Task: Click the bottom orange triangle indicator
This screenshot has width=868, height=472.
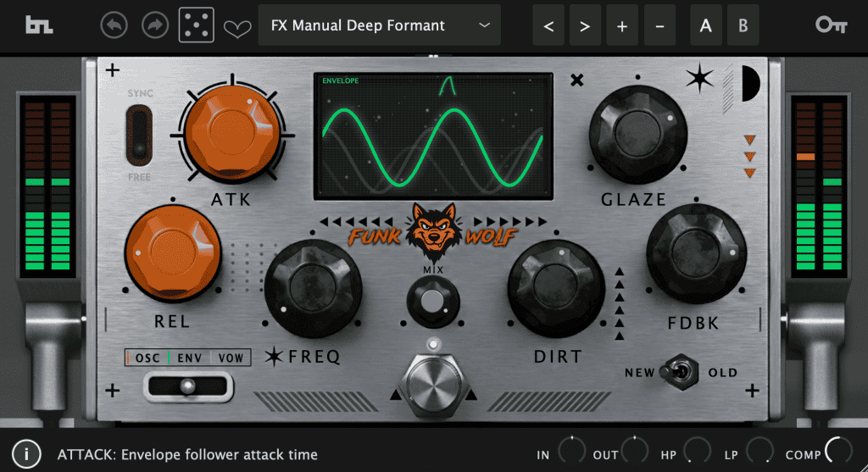Action: [750, 173]
